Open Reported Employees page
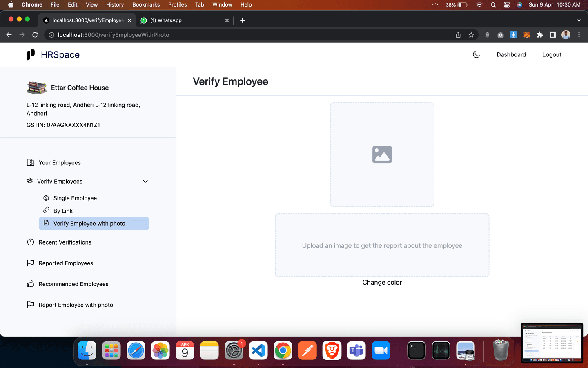Screen dimensions: 588x368 66,263
